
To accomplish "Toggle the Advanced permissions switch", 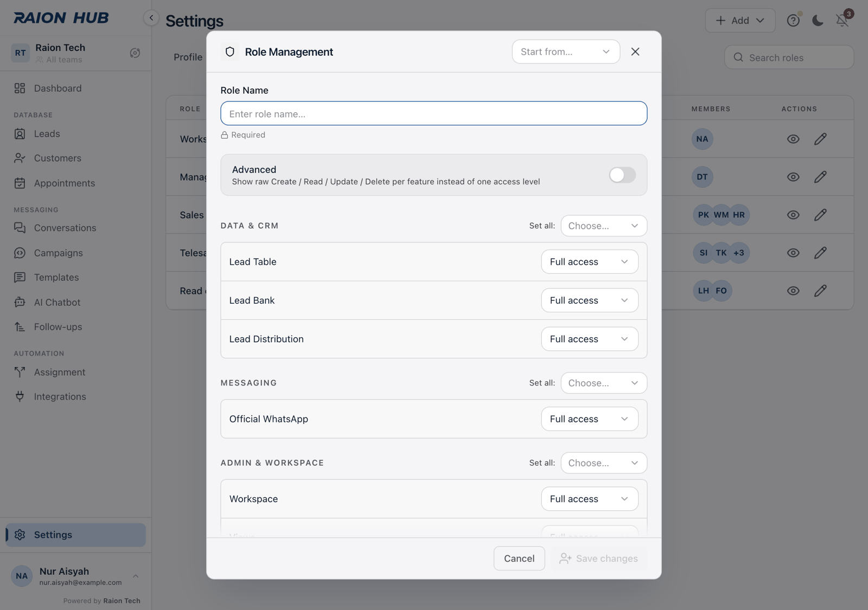I will pyautogui.click(x=622, y=175).
